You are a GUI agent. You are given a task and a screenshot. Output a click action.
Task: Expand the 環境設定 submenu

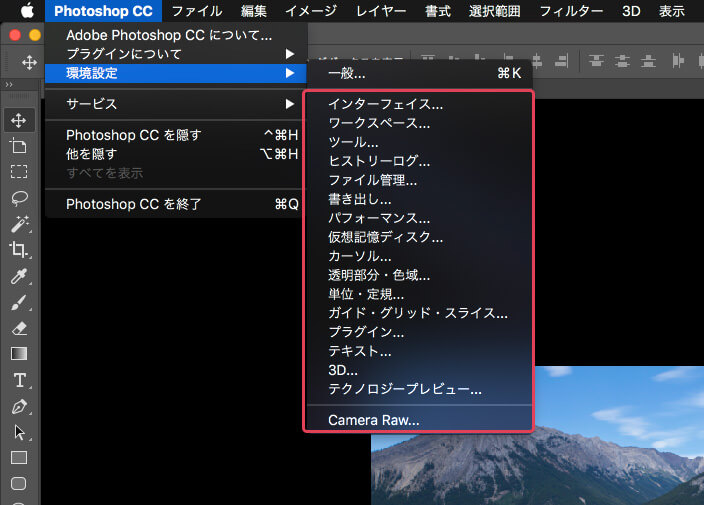point(176,73)
